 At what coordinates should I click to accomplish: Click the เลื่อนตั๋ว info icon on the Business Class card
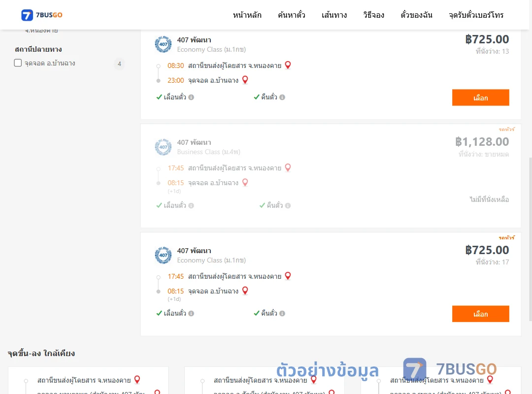click(x=191, y=206)
